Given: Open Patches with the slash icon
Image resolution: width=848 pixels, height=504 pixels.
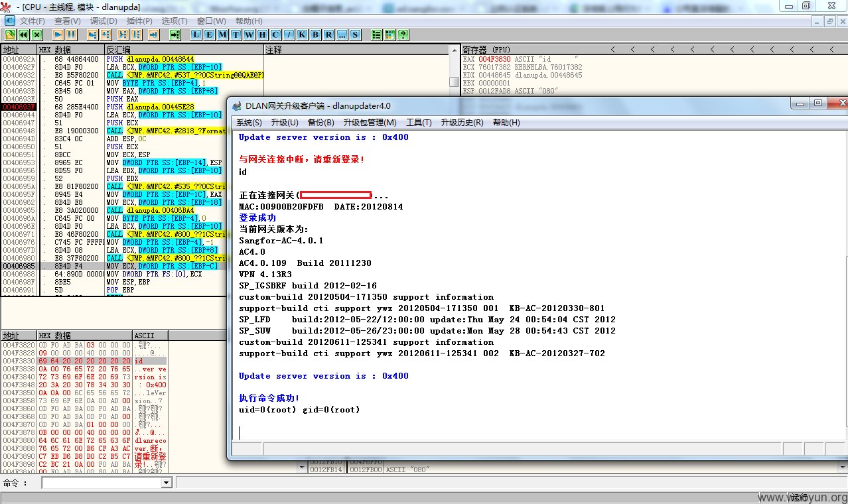Looking at the screenshot, I should click(x=289, y=34).
